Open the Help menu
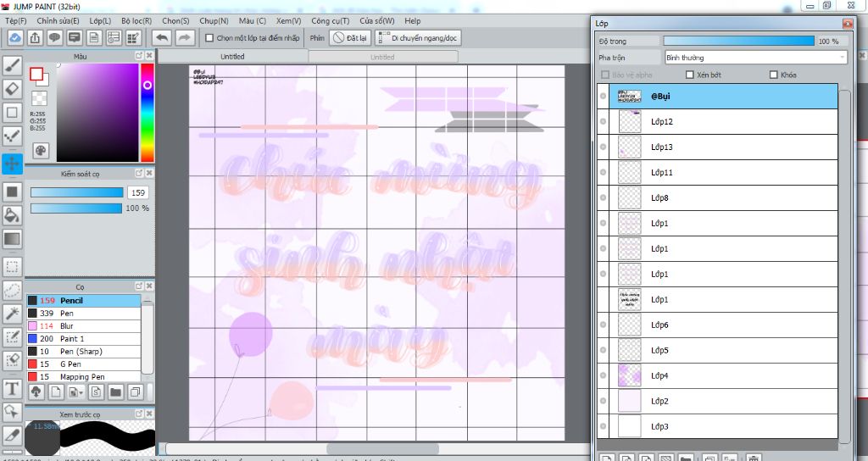The height and width of the screenshot is (461, 868). click(x=413, y=20)
